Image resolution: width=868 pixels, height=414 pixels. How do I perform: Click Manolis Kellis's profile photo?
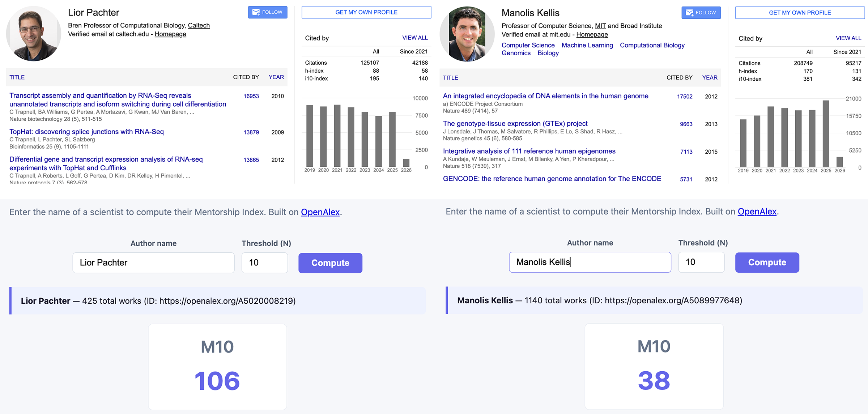[x=467, y=34]
